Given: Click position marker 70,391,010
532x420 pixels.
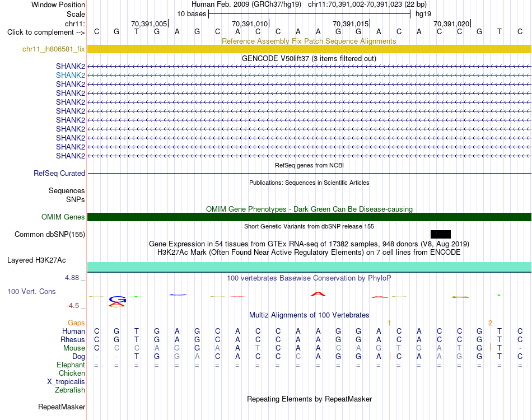Looking at the screenshot, I should [x=250, y=24].
